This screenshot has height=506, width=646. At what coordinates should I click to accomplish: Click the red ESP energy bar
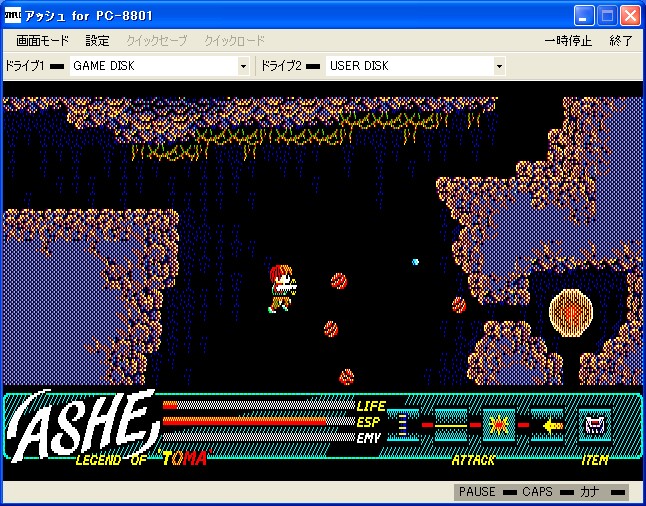point(244,421)
